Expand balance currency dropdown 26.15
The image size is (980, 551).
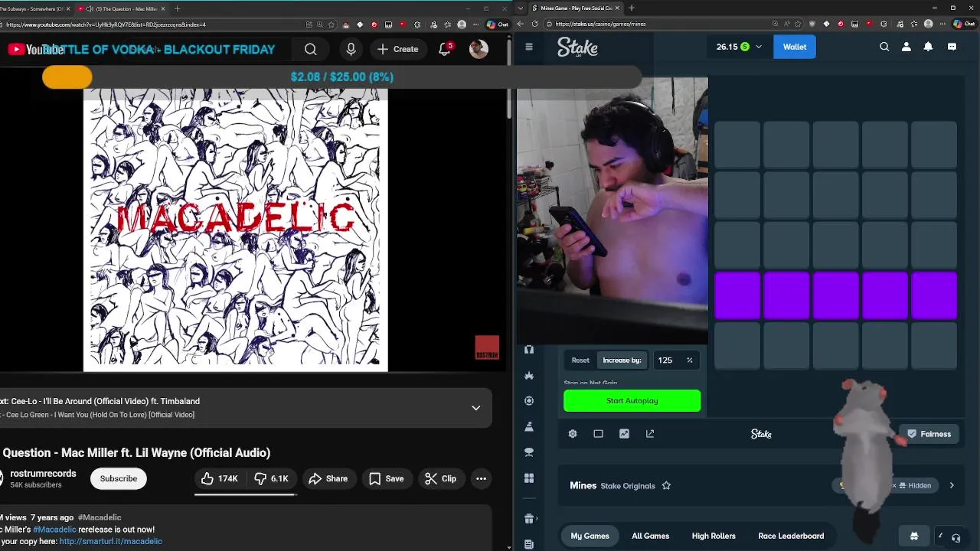click(740, 47)
